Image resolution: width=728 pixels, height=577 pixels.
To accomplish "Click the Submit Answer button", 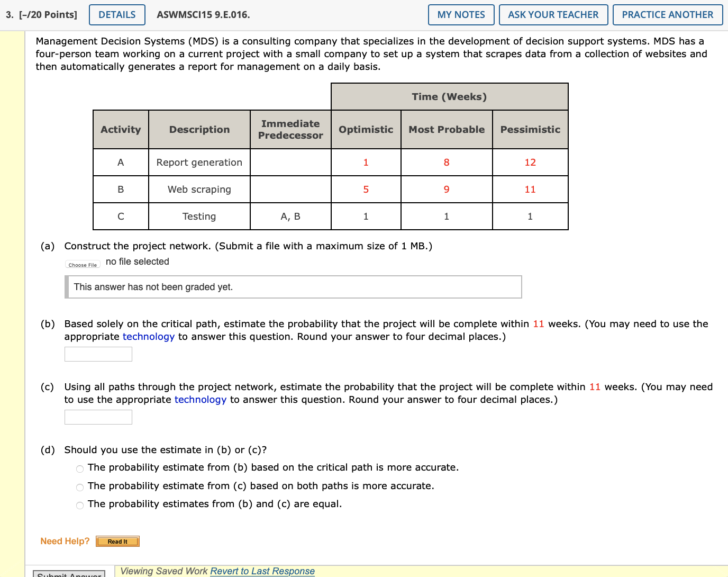I will point(69,574).
